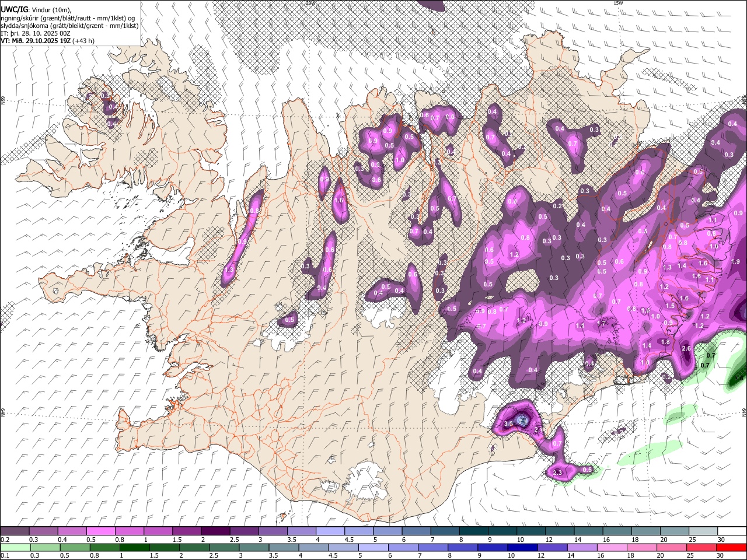Click the 'IT: þri. 28. 10. 2025 00Z' line
The height and width of the screenshot is (560, 747).
coord(36,33)
